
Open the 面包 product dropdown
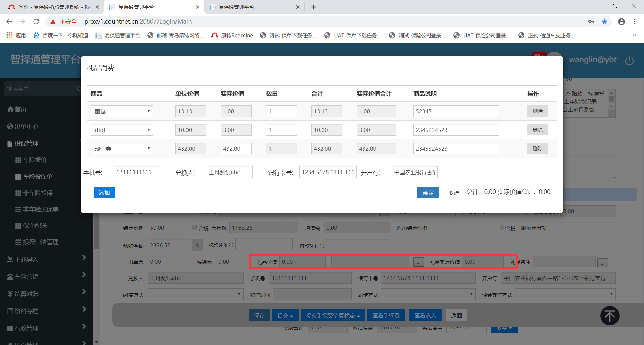pos(121,111)
